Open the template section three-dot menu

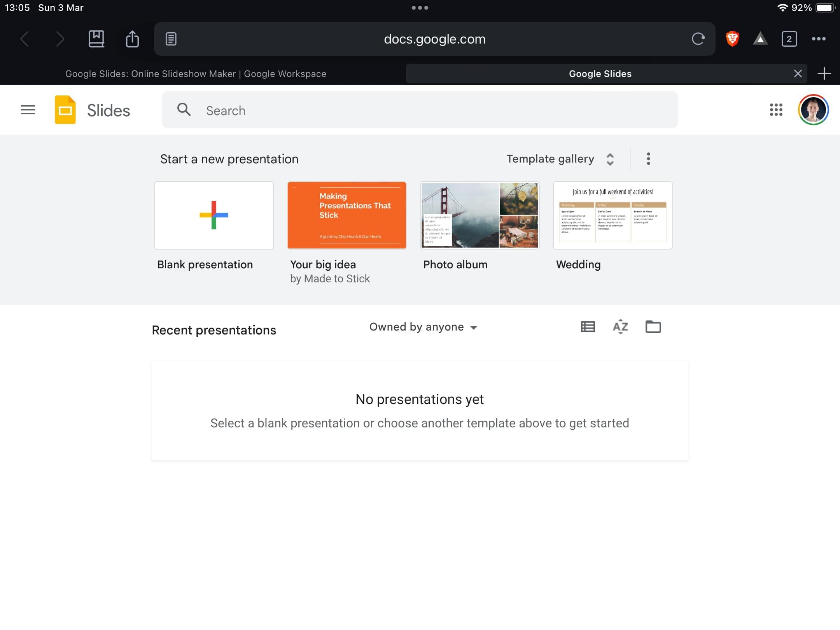(648, 159)
